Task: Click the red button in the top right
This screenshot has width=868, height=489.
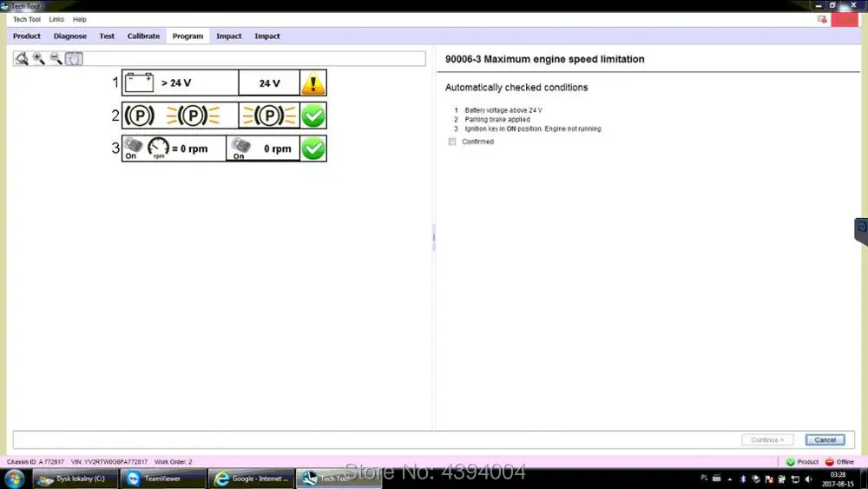Action: click(x=845, y=19)
